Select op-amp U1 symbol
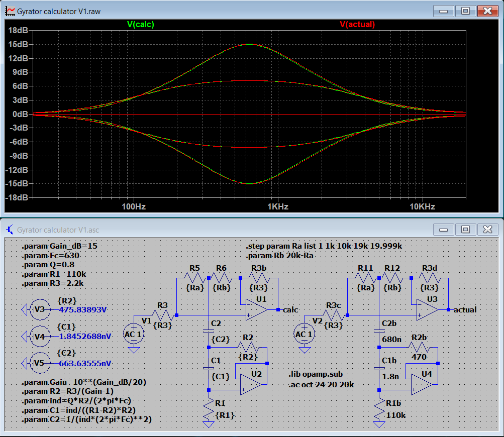 coord(256,310)
